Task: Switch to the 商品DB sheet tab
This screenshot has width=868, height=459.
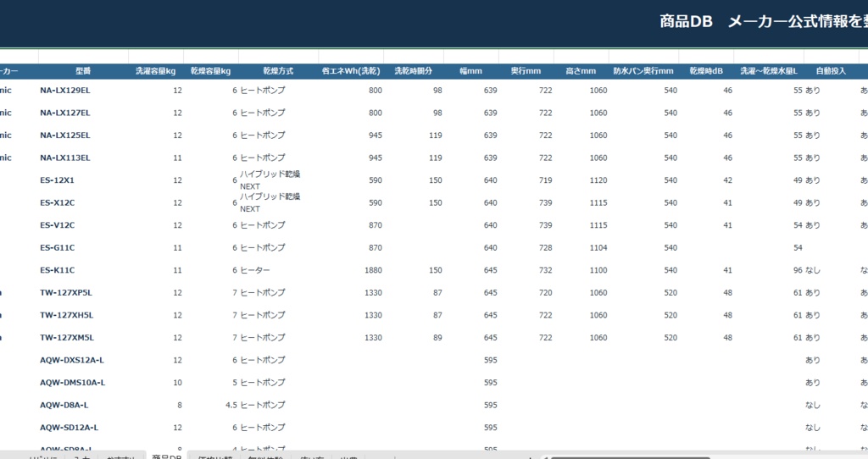Action: tap(167, 456)
